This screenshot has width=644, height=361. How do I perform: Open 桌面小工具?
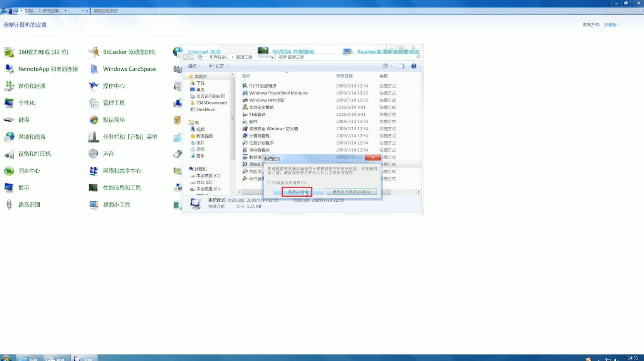point(109,204)
